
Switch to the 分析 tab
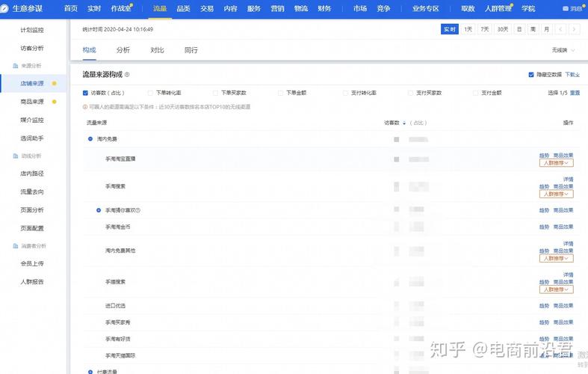pos(123,50)
